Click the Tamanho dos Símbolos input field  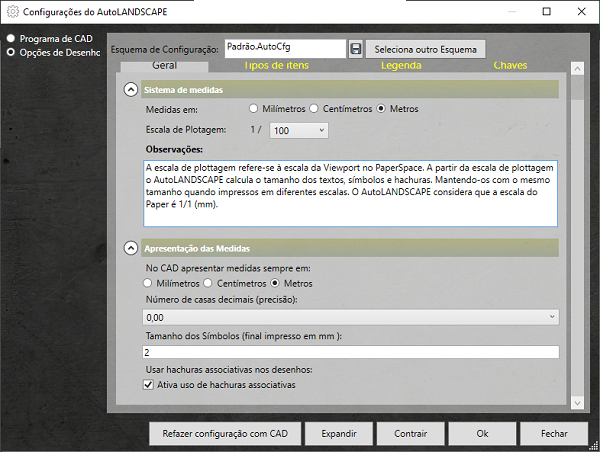tap(351, 352)
